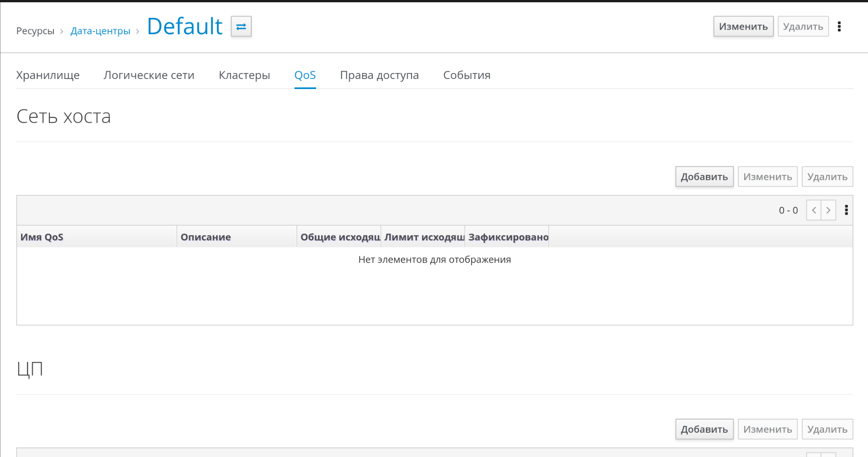Screen dimensions: 868x457
Task: Select the QoS tab
Action: point(305,75)
